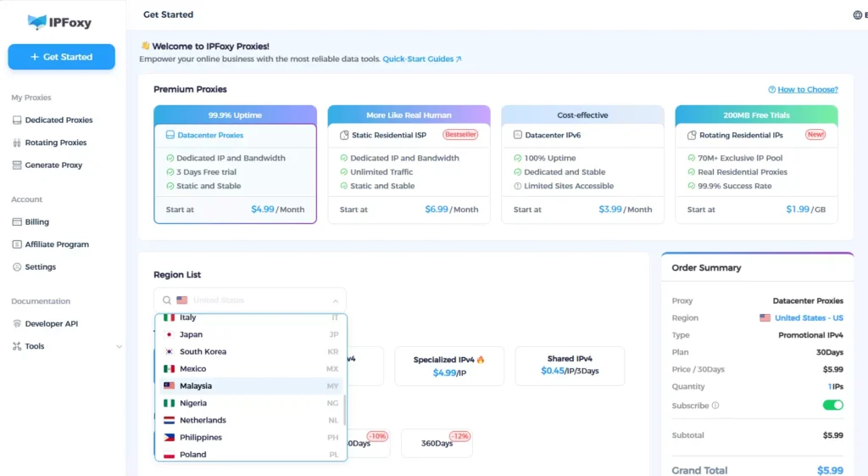Toggle the Subscribe switch off
Screen dimensions: 868x476
[x=832, y=406]
